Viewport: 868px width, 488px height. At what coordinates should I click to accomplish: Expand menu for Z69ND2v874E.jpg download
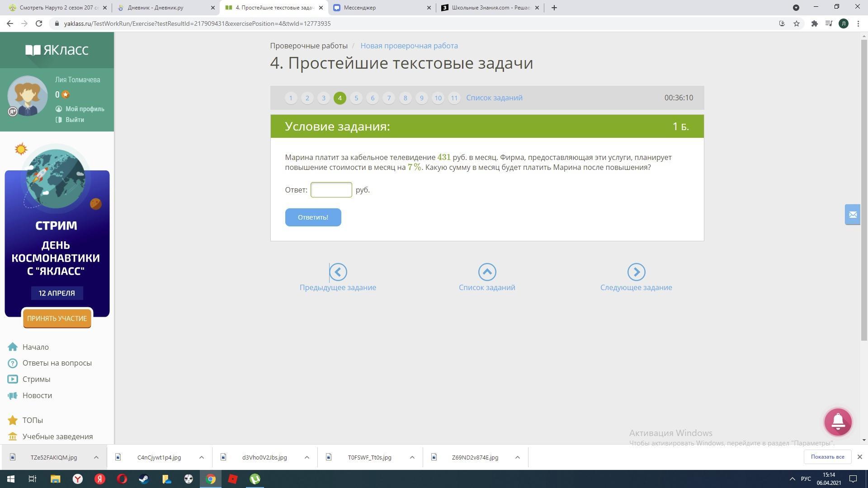click(x=517, y=457)
